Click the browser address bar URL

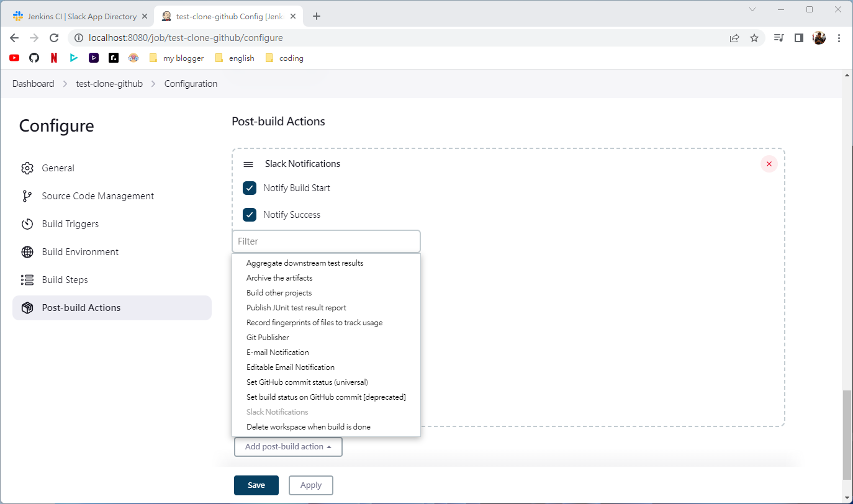click(x=186, y=38)
